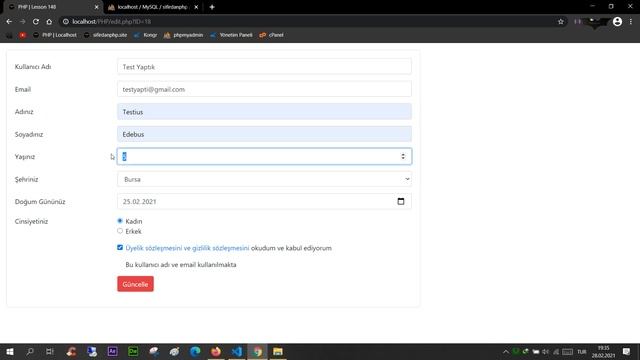This screenshot has height=360, width=640.
Task: Open Microsoft Edge from taskbar
Action: [195, 351]
